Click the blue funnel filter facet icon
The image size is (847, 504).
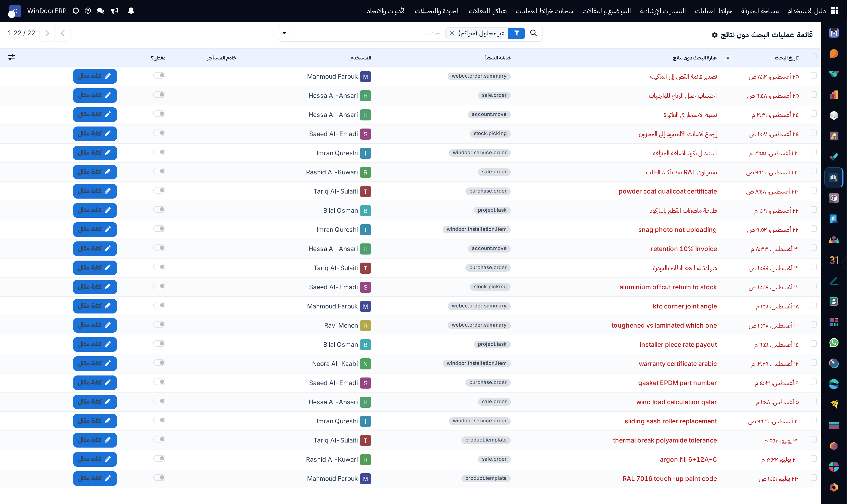517,33
